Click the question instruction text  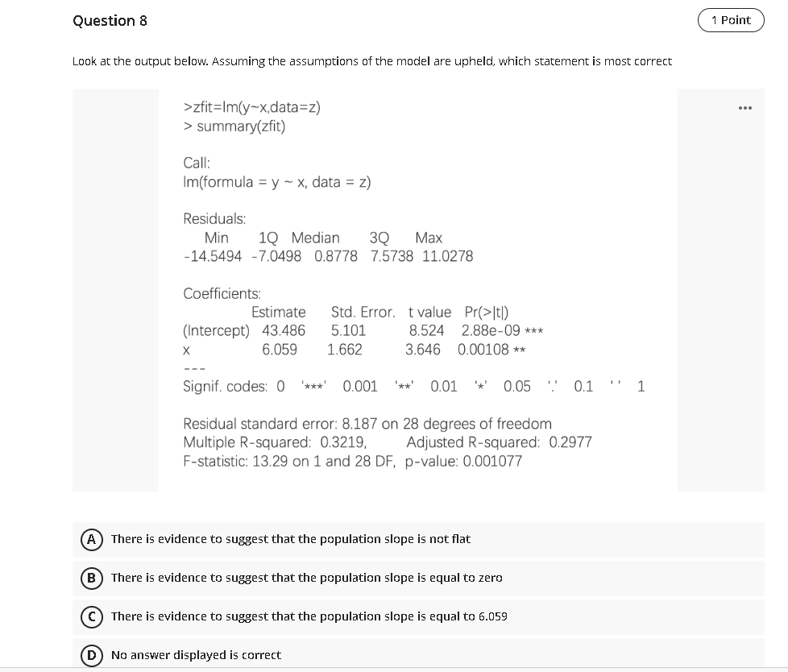click(x=372, y=60)
